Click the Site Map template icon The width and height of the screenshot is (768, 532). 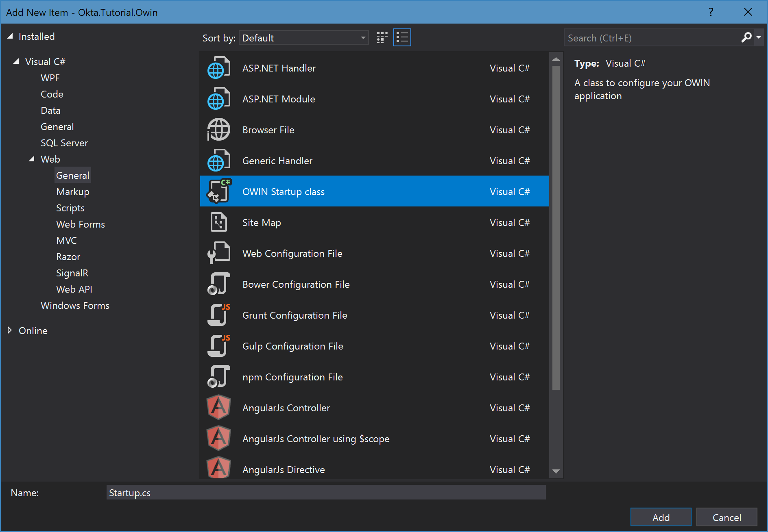[218, 223]
